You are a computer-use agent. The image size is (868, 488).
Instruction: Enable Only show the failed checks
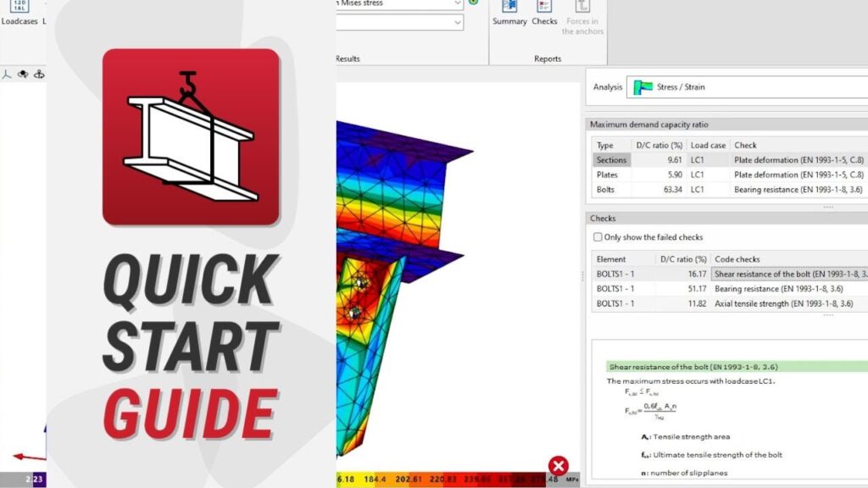pyautogui.click(x=598, y=237)
